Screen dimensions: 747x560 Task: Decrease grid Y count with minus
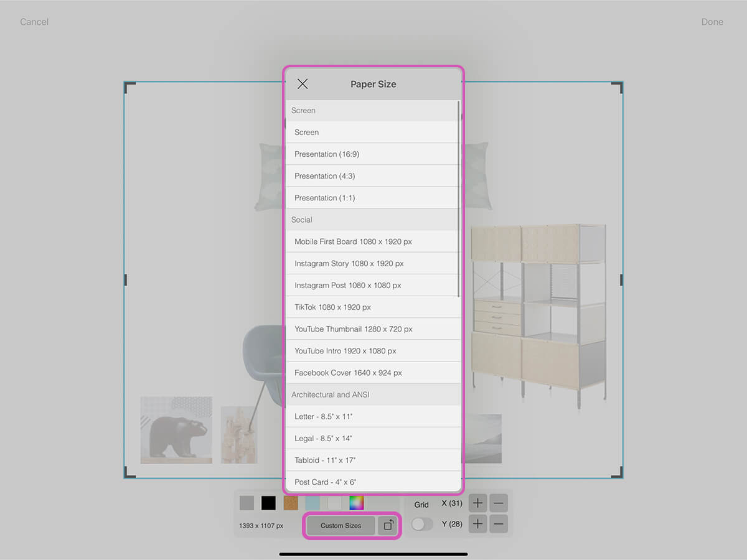pyautogui.click(x=499, y=524)
